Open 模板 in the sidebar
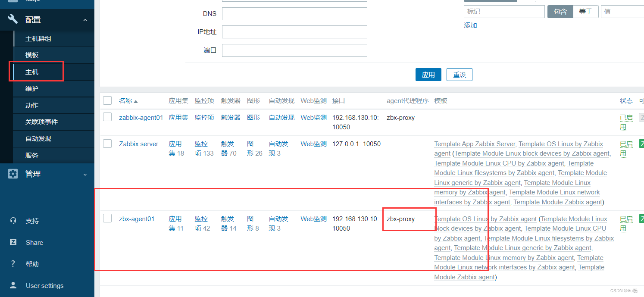 click(54, 55)
